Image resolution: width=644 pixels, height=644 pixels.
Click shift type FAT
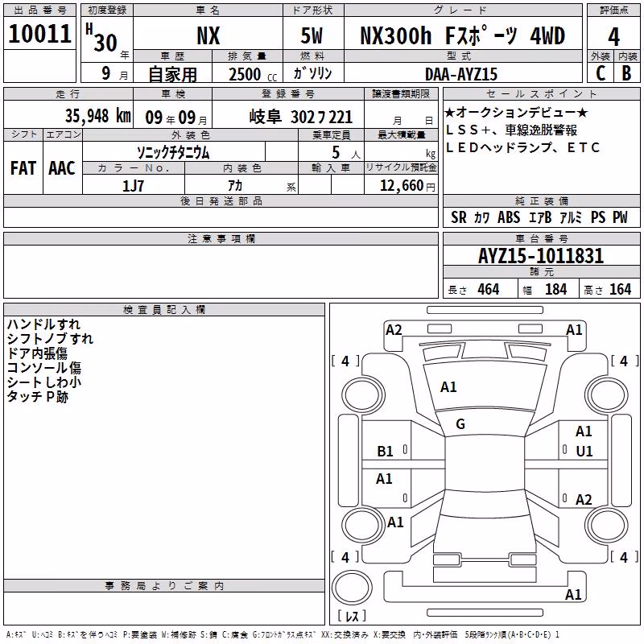23,168
